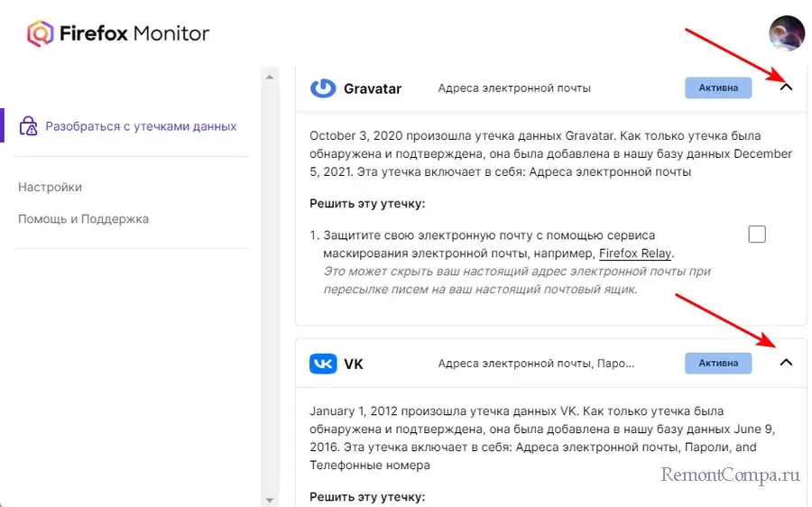
Task: Click the sidebar scrollbar down arrow
Action: (x=268, y=499)
